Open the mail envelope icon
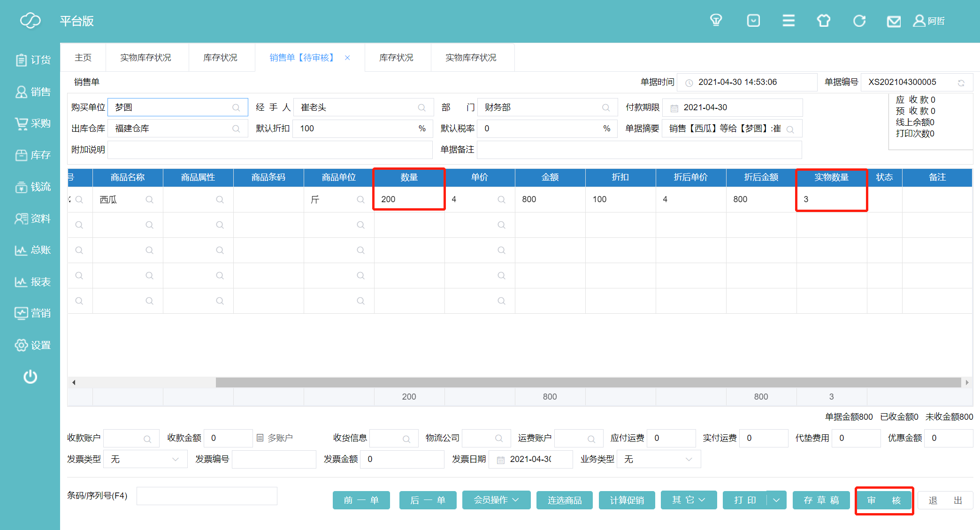Image resolution: width=980 pixels, height=530 pixels. point(893,21)
